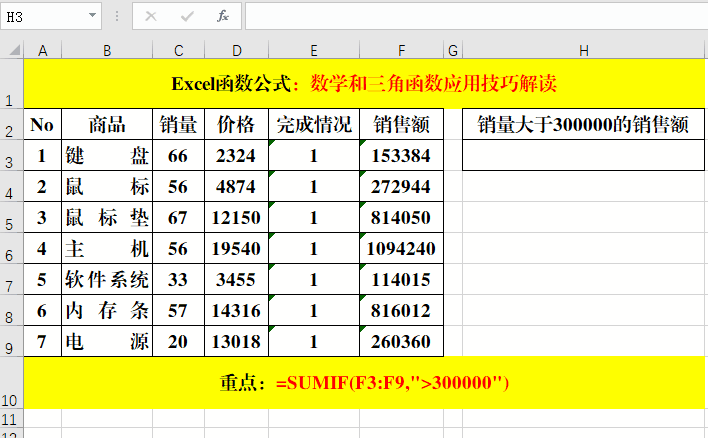Select column B header

pyautogui.click(x=107, y=50)
